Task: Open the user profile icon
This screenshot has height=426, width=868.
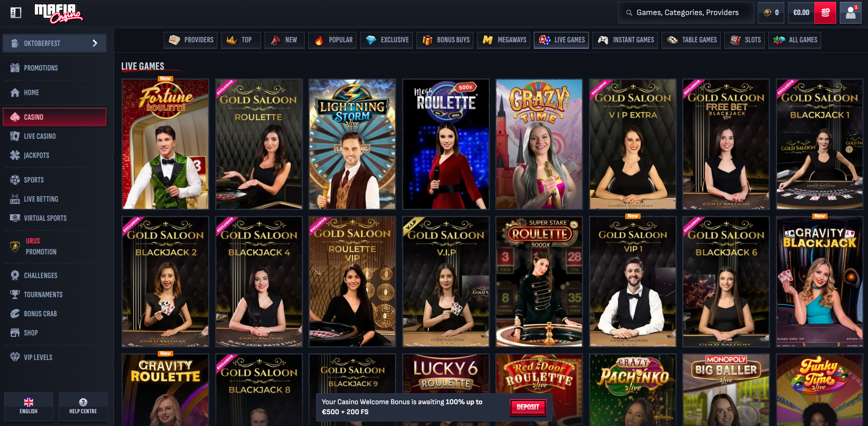Action: point(850,13)
